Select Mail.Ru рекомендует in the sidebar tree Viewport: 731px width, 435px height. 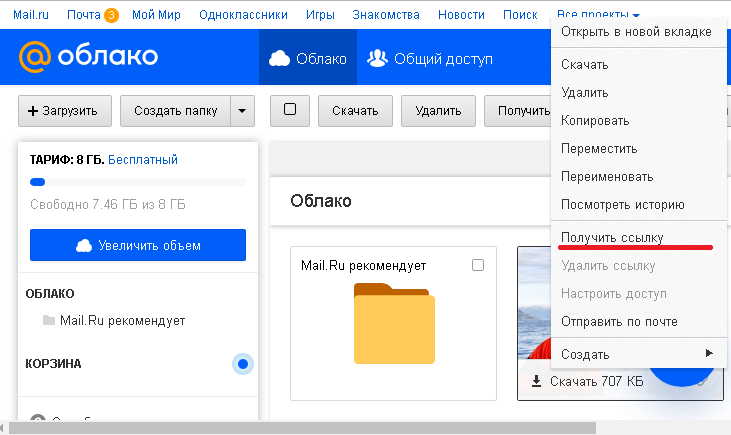click(122, 320)
